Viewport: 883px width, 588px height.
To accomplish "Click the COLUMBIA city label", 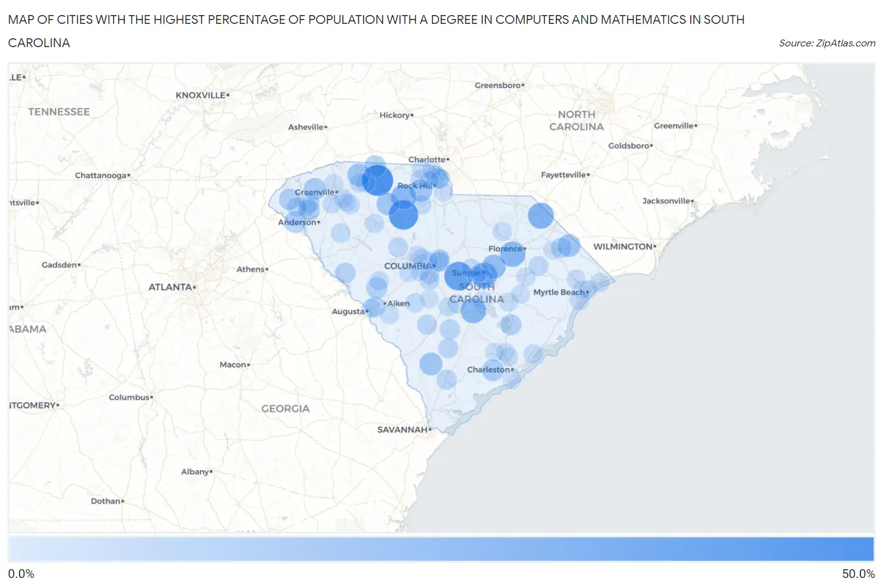I will (x=409, y=266).
